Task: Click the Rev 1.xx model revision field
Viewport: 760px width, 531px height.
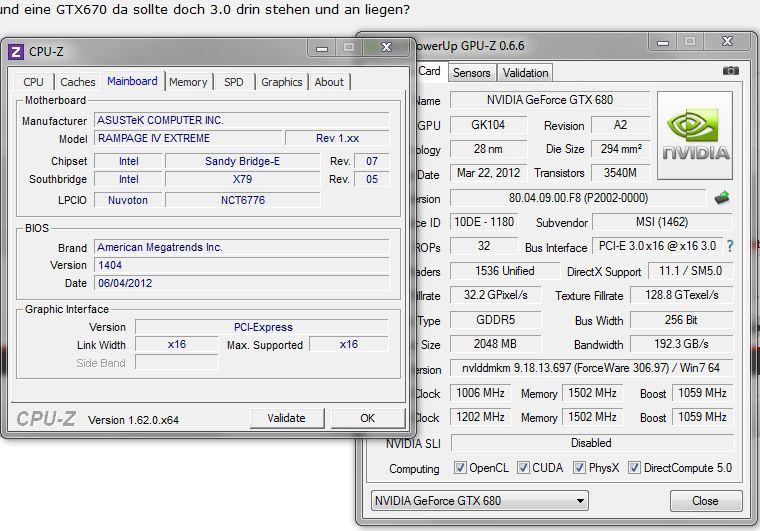Action: coord(337,138)
